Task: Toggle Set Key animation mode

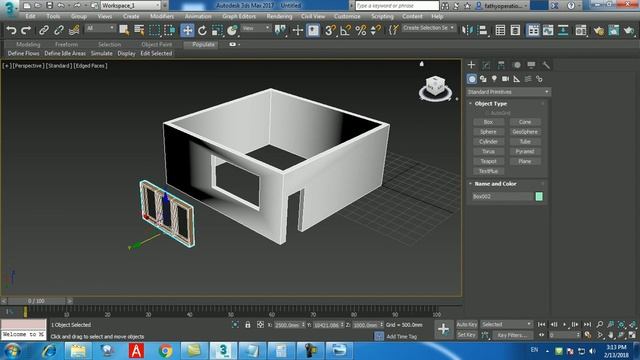Action: (467, 335)
